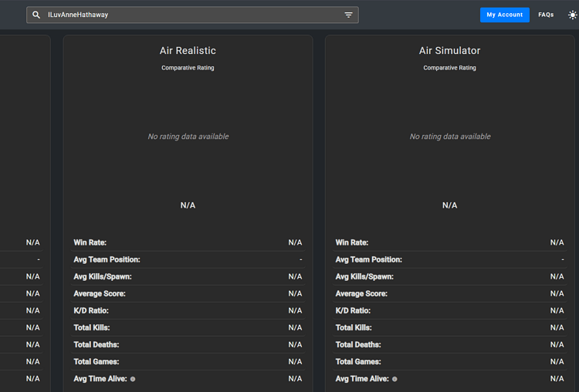Click Comparative Rating label under Air Realistic
Screen dimensions: 579x392
[x=188, y=68]
